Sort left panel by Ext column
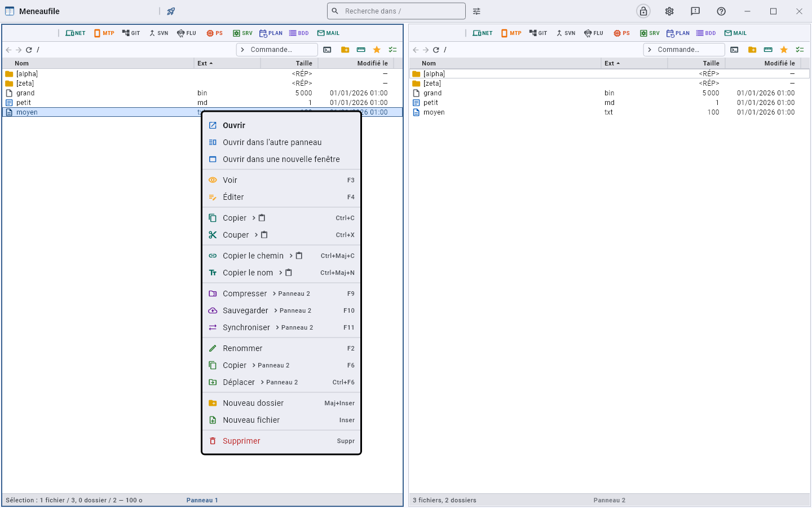Image resolution: width=812 pixels, height=508 pixels. (x=205, y=63)
